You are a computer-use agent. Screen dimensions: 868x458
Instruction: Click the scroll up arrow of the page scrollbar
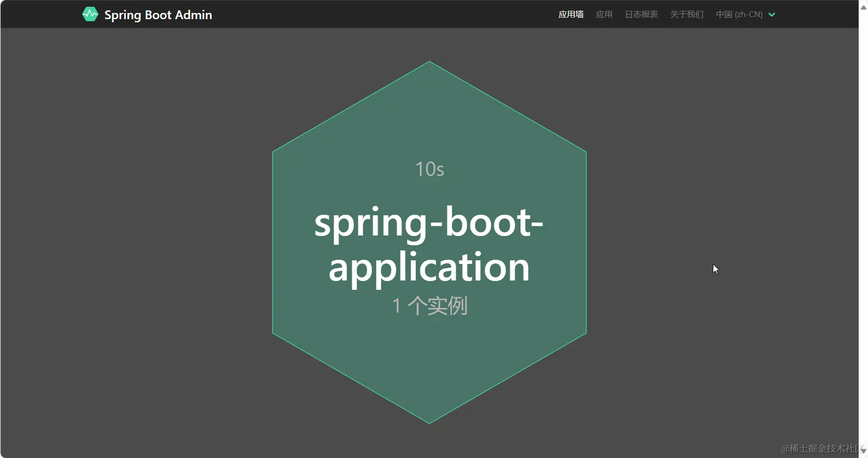pos(863,7)
